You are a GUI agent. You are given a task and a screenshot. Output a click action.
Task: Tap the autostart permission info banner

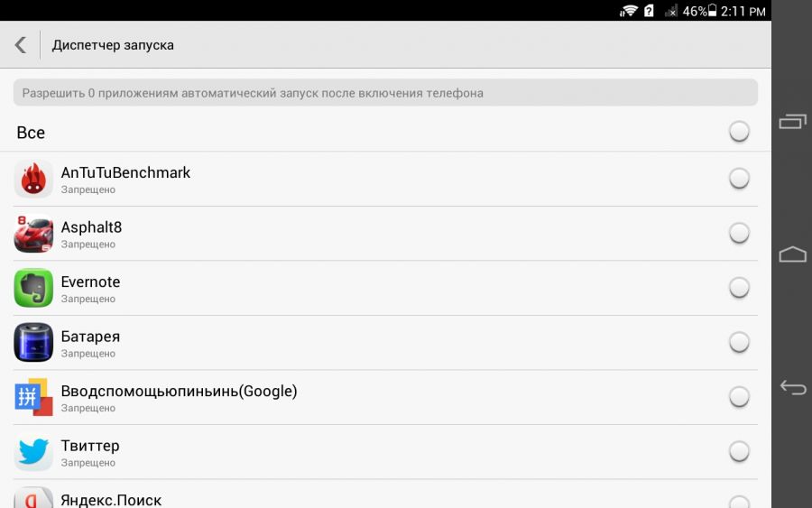[385, 93]
